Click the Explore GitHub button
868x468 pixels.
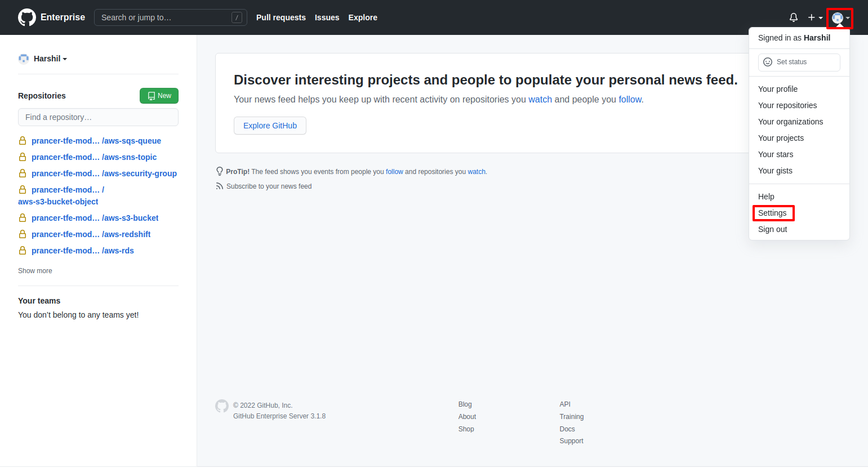[x=270, y=126]
